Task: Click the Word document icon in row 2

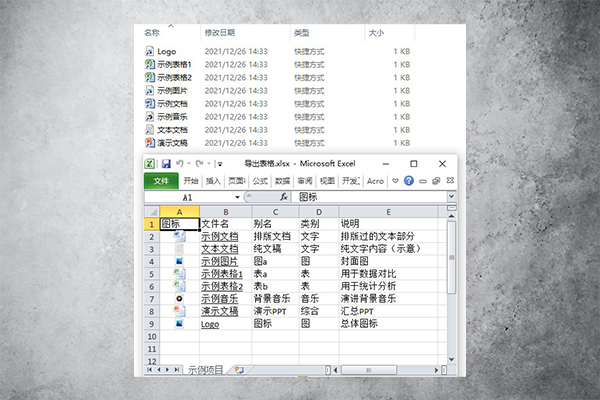Action: point(179,236)
